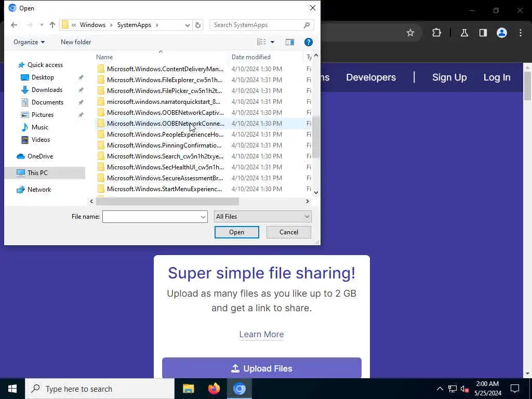Click the forward navigation arrow
The width and height of the screenshot is (532, 399).
[30, 25]
